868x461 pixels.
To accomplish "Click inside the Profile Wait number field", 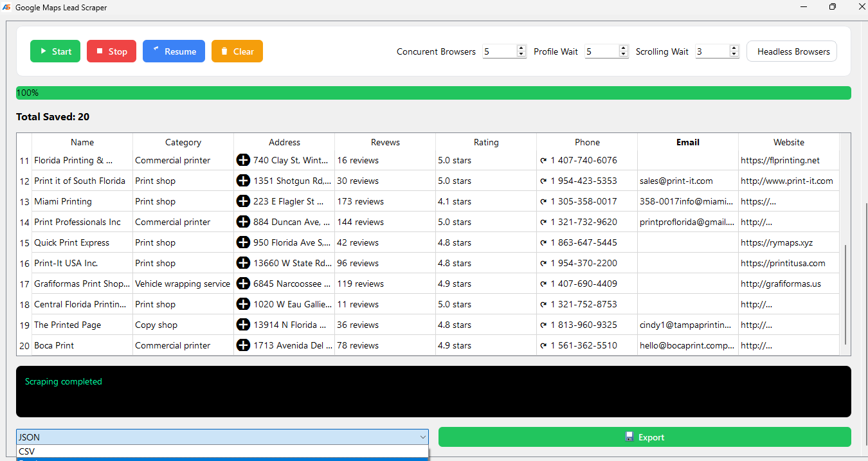I will click(x=601, y=51).
